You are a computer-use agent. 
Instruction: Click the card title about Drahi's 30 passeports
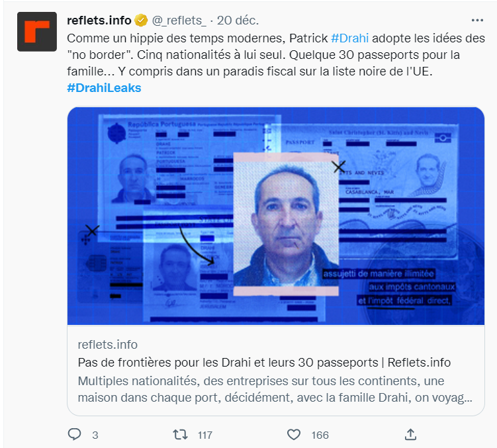[264, 363]
